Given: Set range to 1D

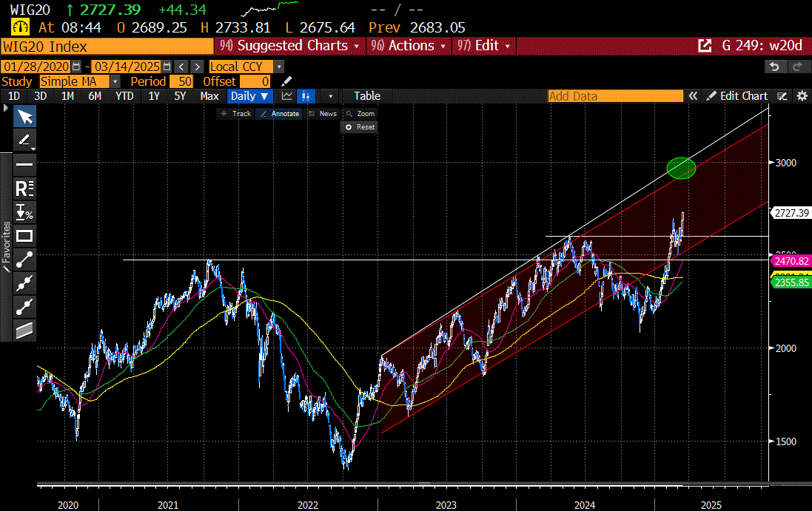Looking at the screenshot, I should (x=14, y=96).
